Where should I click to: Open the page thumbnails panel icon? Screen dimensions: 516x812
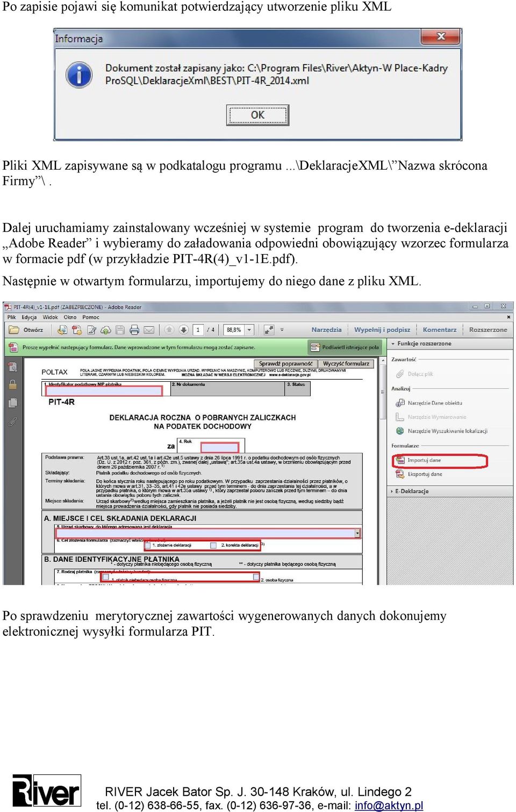tap(12, 367)
